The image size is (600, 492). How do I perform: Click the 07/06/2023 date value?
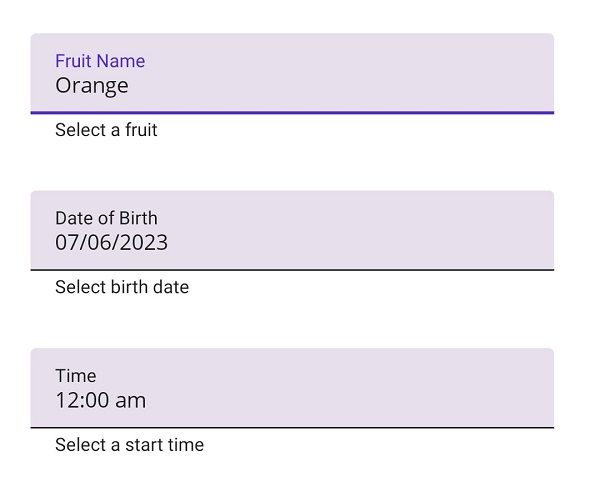click(111, 243)
